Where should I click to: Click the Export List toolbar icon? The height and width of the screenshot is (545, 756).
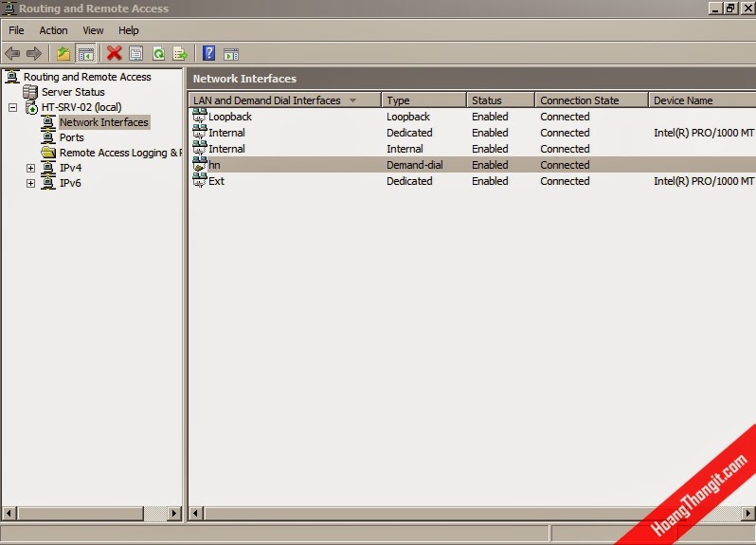coord(180,53)
